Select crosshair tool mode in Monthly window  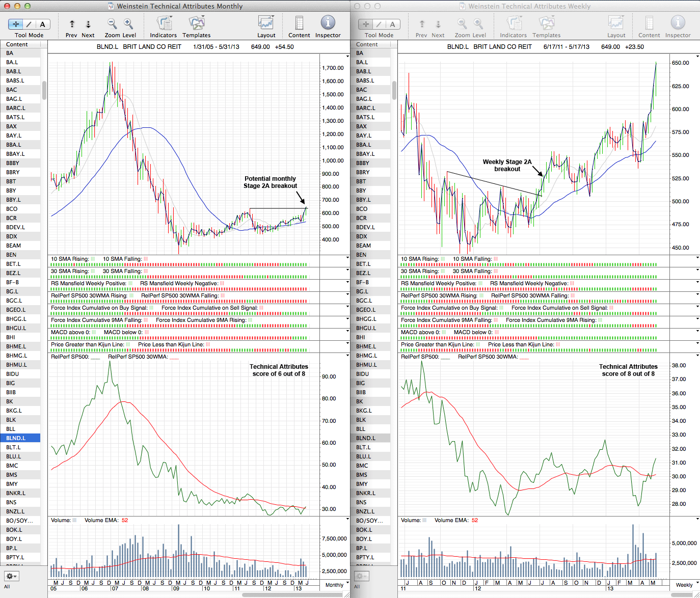point(16,24)
